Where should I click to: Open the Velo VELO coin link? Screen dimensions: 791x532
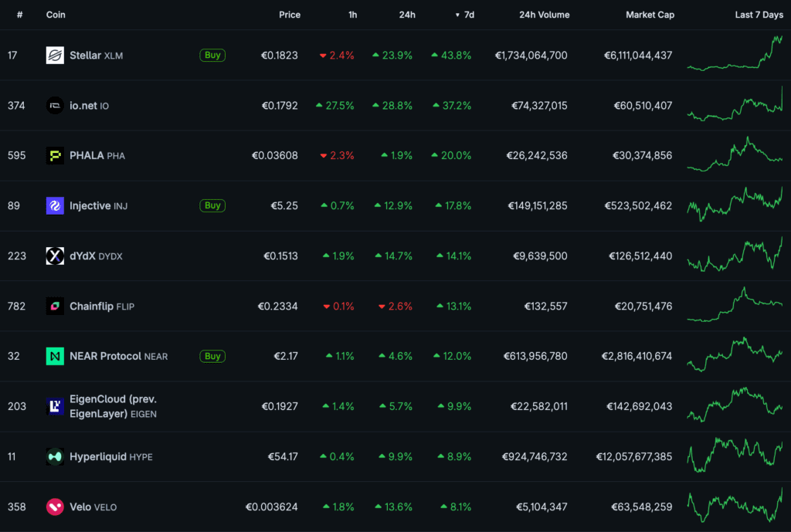point(93,507)
